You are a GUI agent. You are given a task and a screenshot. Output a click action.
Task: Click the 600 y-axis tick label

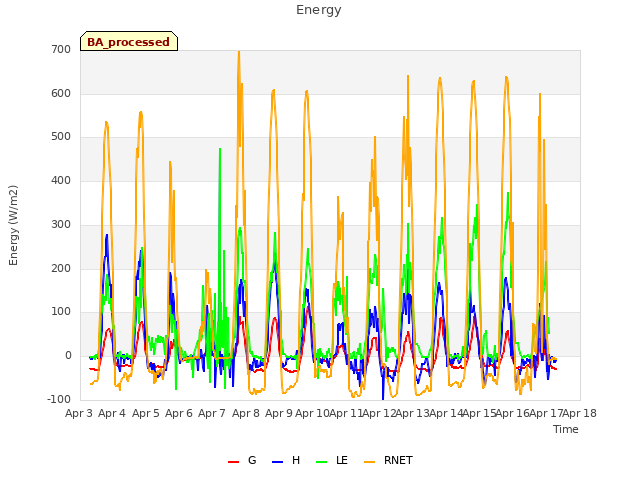[61, 93]
